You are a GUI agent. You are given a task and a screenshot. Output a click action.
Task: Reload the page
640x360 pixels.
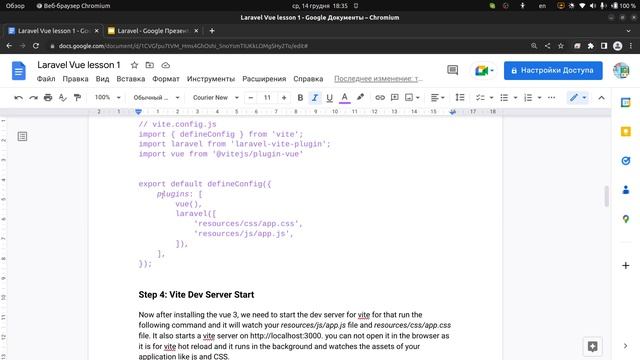tap(36, 46)
